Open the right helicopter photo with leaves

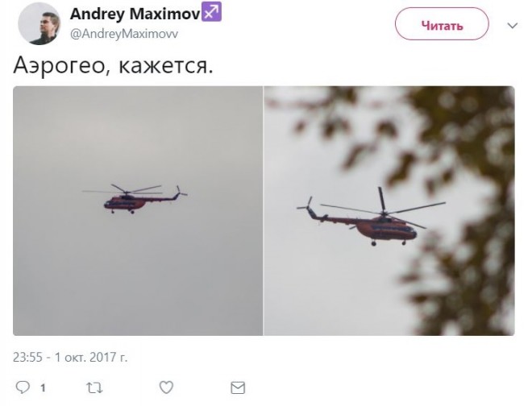(389, 210)
